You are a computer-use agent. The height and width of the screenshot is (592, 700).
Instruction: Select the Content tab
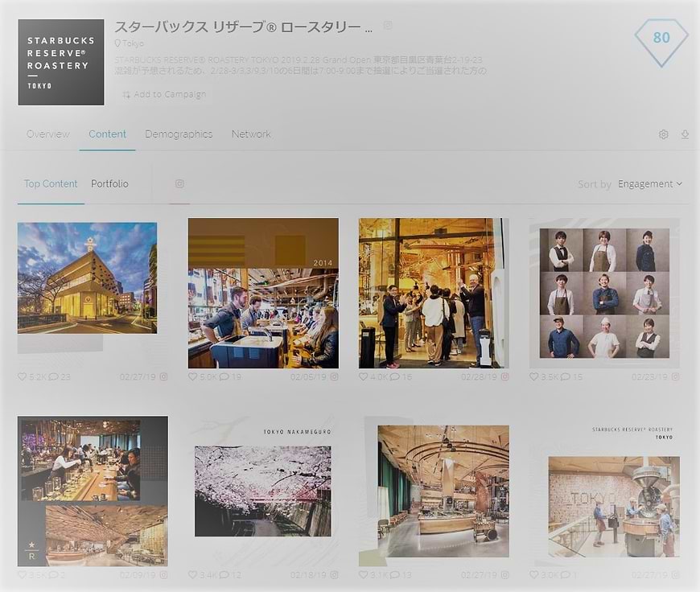click(107, 134)
